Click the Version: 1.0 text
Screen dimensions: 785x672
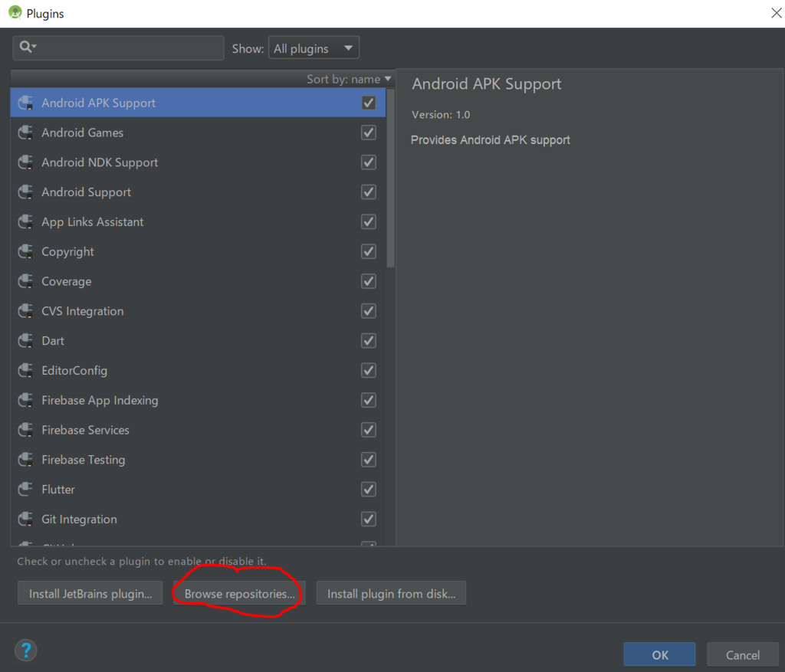click(441, 115)
